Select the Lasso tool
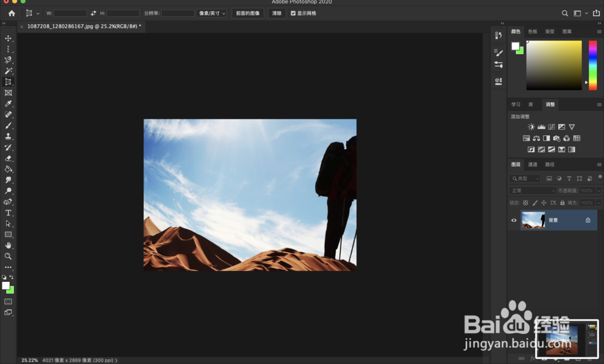 click(x=8, y=60)
